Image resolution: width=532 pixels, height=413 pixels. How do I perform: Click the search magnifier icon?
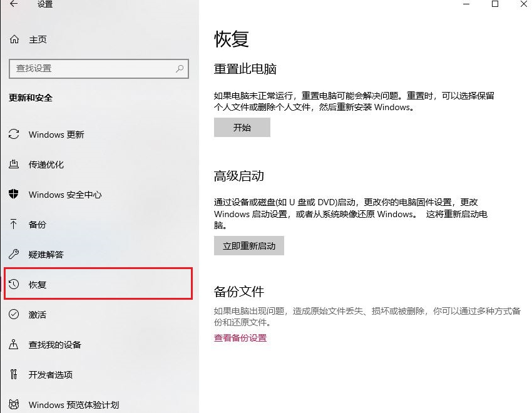pos(180,68)
